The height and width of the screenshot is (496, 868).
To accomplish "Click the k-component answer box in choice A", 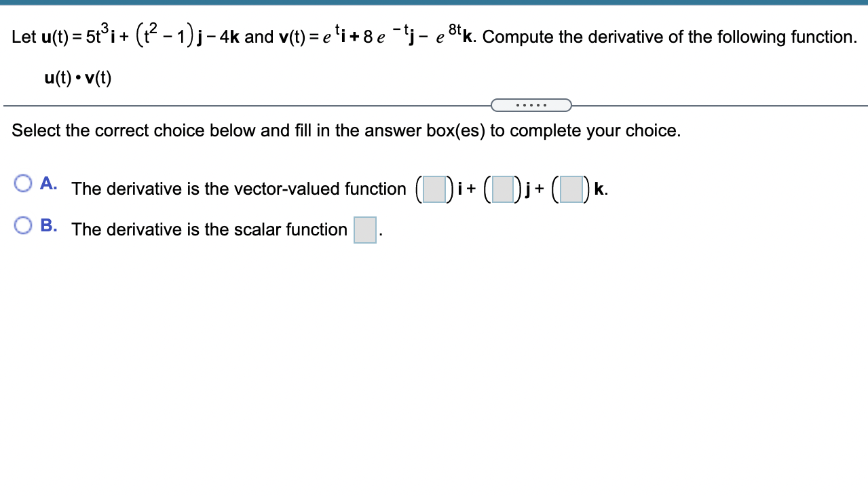I will [571, 189].
